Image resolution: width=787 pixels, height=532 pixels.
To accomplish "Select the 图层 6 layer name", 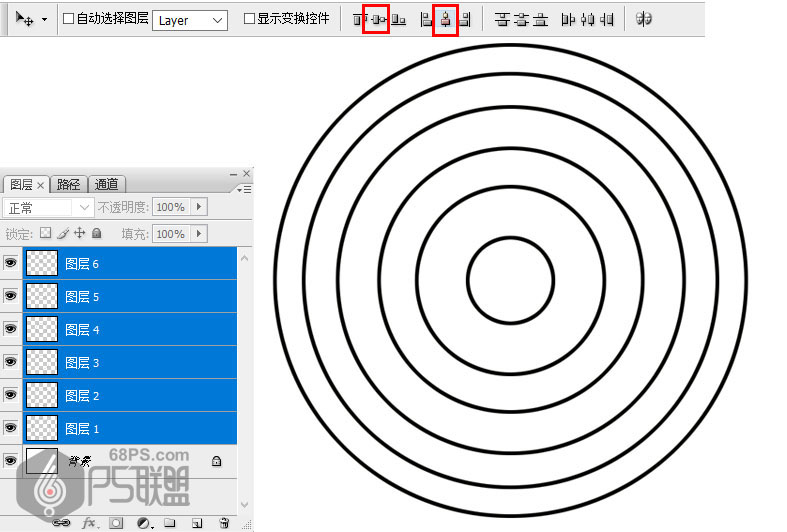I will pos(82,263).
